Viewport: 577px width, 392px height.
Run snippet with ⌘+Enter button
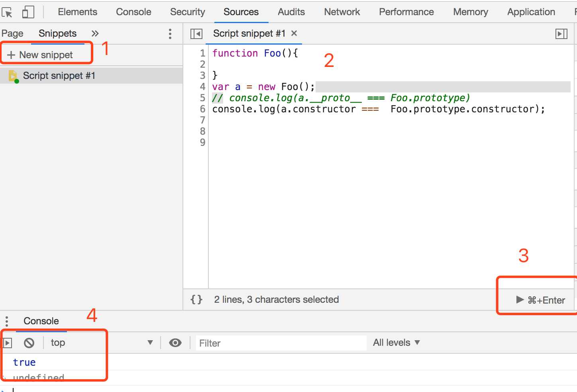click(x=540, y=300)
